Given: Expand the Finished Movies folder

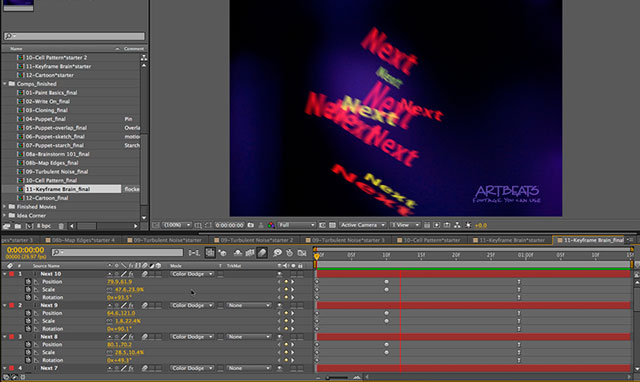Looking at the screenshot, I should coord(5,207).
